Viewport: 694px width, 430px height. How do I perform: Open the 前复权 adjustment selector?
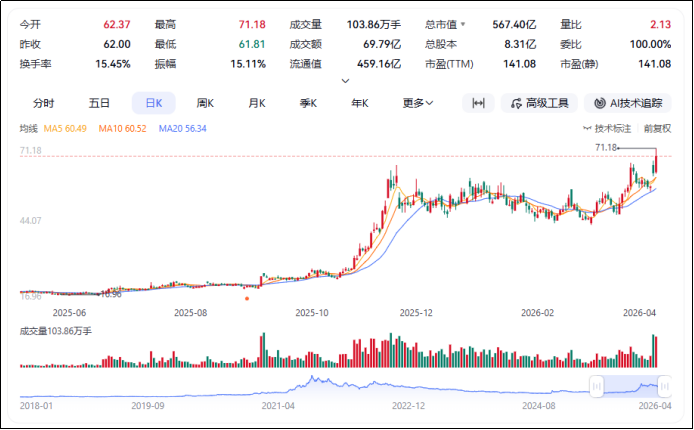coord(657,128)
